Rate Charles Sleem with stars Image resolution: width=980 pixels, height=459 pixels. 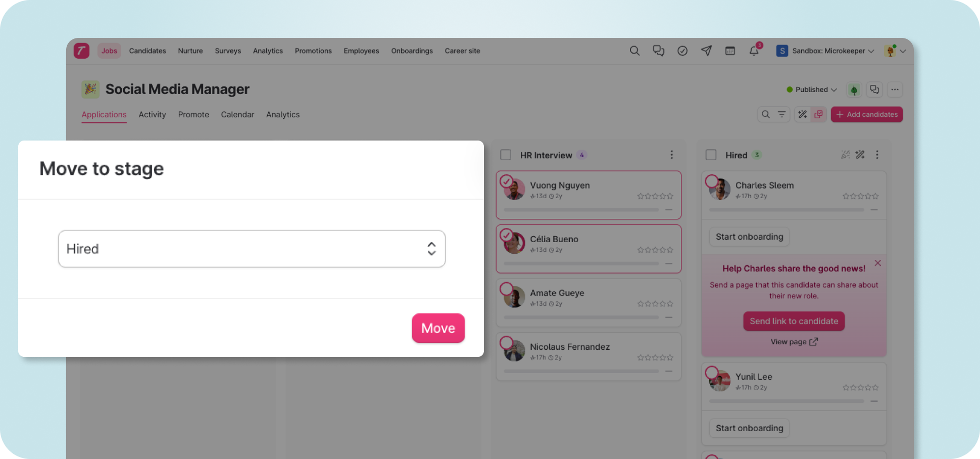(x=860, y=196)
